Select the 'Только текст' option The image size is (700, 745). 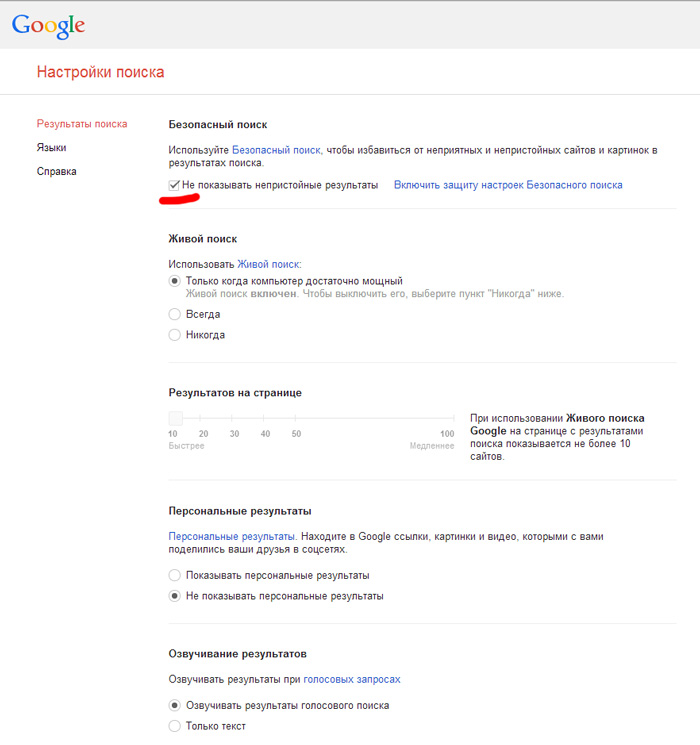[175, 726]
